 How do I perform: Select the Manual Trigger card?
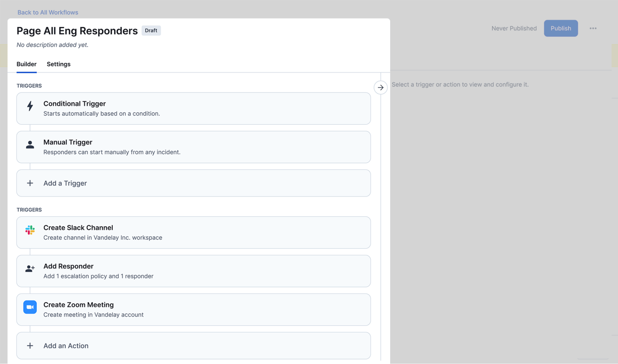point(193,147)
